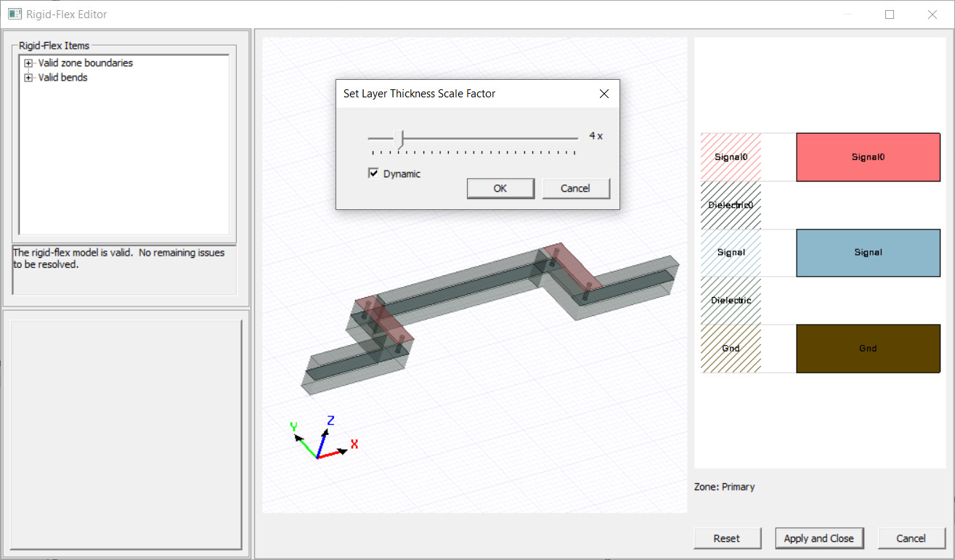The width and height of the screenshot is (955, 560).
Task: Expand the Valid zone boundaries node
Action: coord(28,63)
